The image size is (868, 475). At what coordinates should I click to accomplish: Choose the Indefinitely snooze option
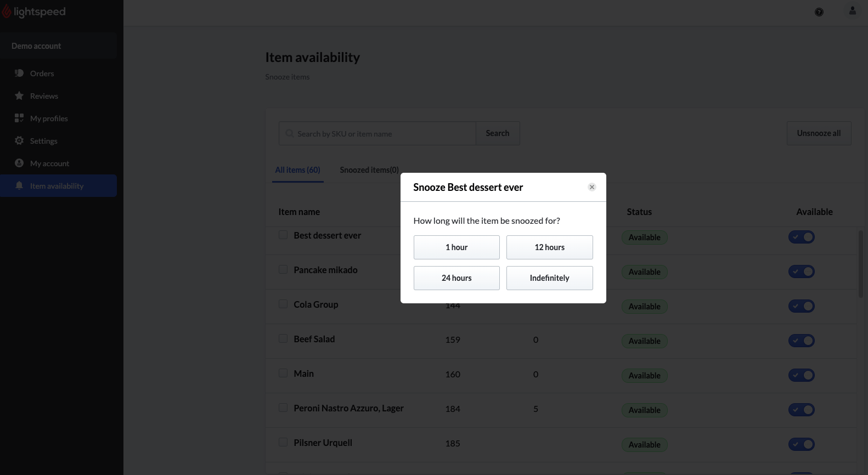coord(549,278)
